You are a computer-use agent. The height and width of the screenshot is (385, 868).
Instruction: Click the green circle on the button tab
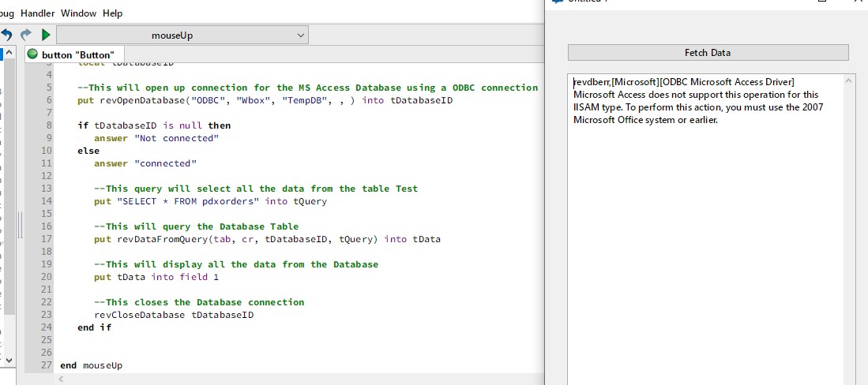click(32, 54)
